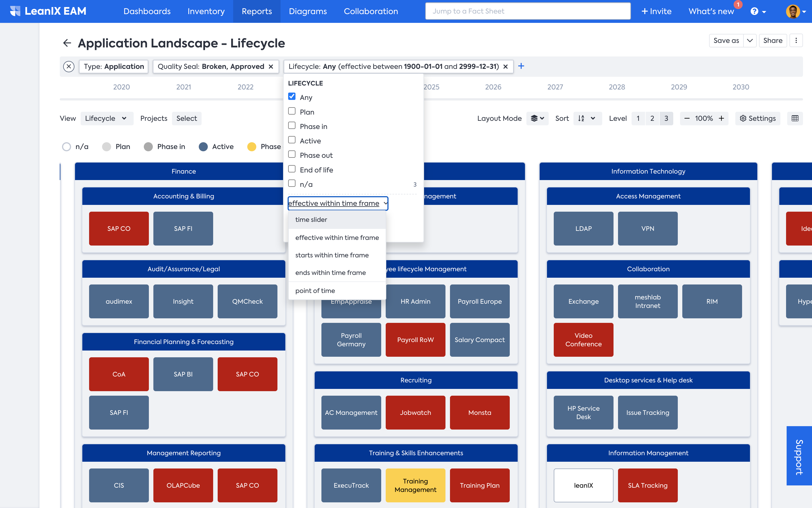Open the Training Management application tile
The image size is (812, 508).
pos(415,485)
